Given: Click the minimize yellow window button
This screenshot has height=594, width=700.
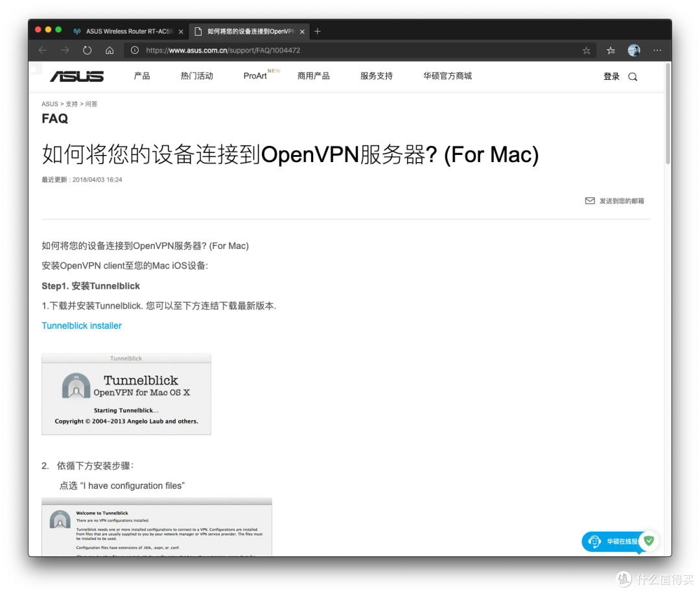Looking at the screenshot, I should coord(48,30).
